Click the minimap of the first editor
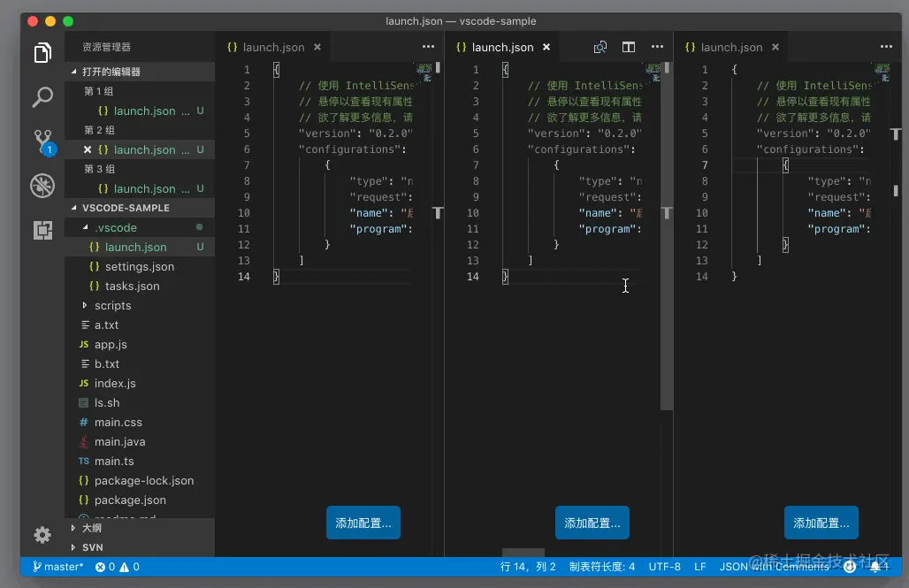The width and height of the screenshot is (909, 588). click(x=425, y=73)
